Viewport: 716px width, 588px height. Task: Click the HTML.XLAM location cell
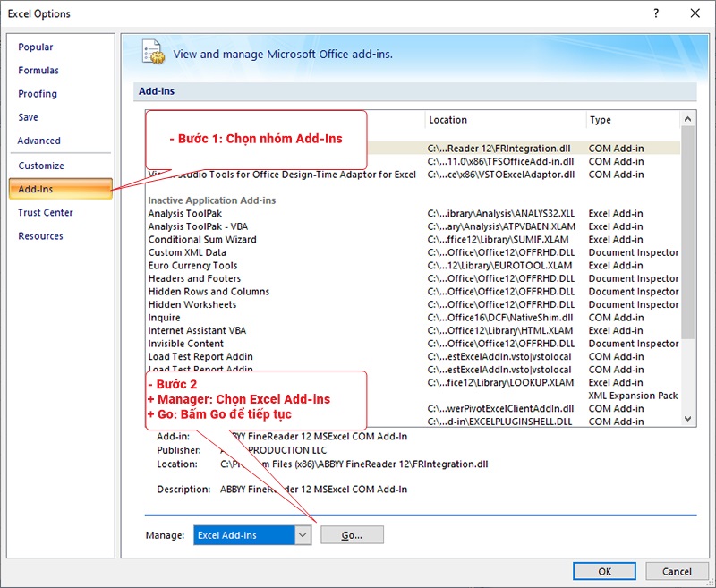click(x=500, y=331)
